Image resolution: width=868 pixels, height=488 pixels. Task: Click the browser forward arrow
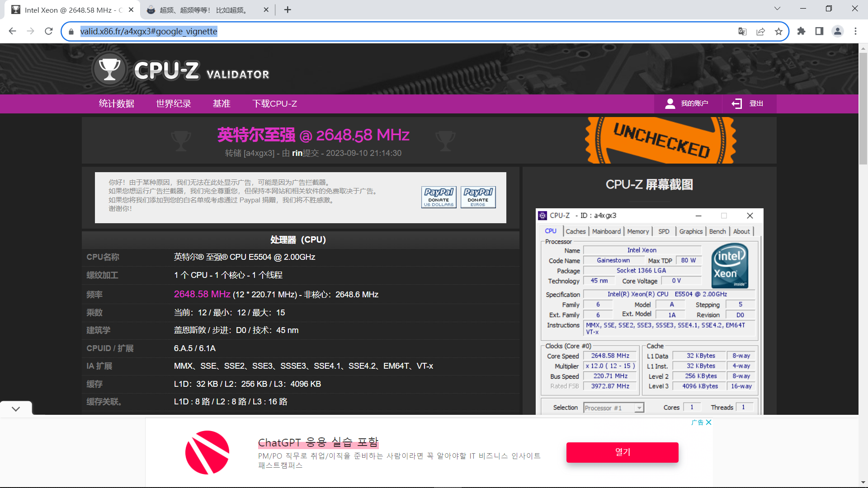click(x=30, y=31)
